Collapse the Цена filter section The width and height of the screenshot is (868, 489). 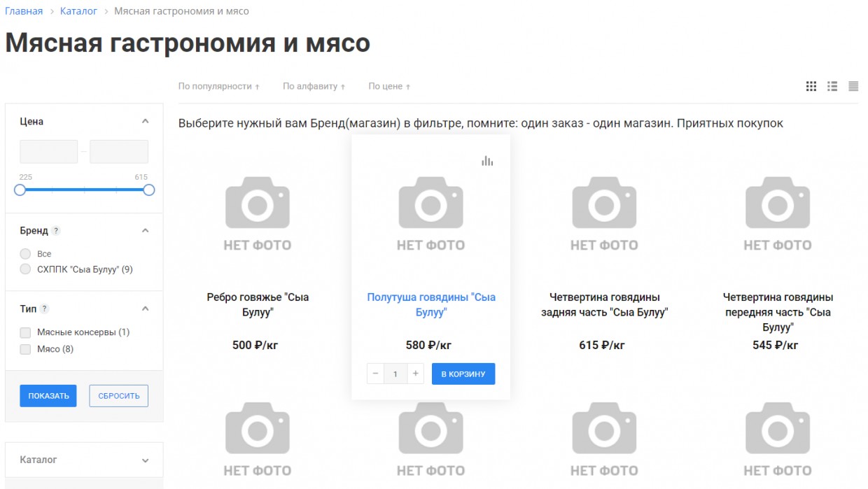[145, 122]
